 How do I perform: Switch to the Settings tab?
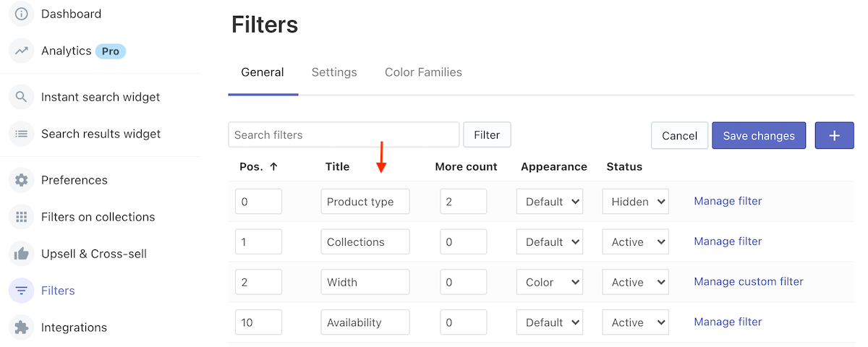(x=334, y=72)
